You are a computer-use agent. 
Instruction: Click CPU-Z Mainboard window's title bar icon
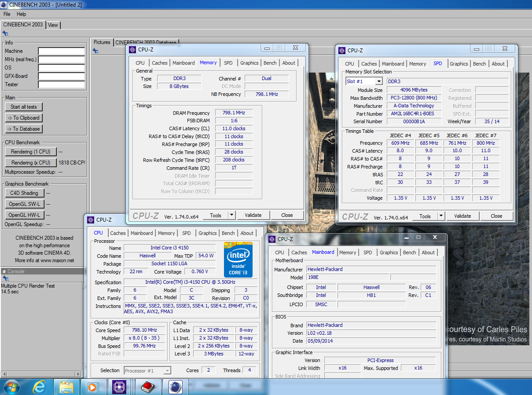(272, 239)
